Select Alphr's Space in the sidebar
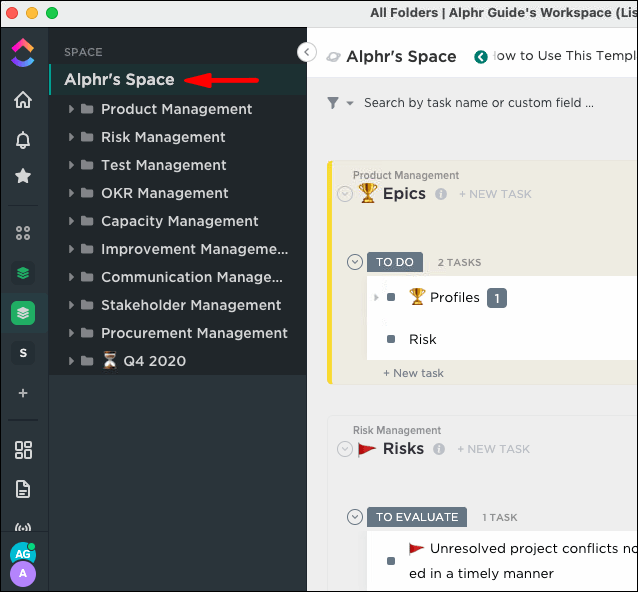The width and height of the screenshot is (638, 592). coord(119,79)
